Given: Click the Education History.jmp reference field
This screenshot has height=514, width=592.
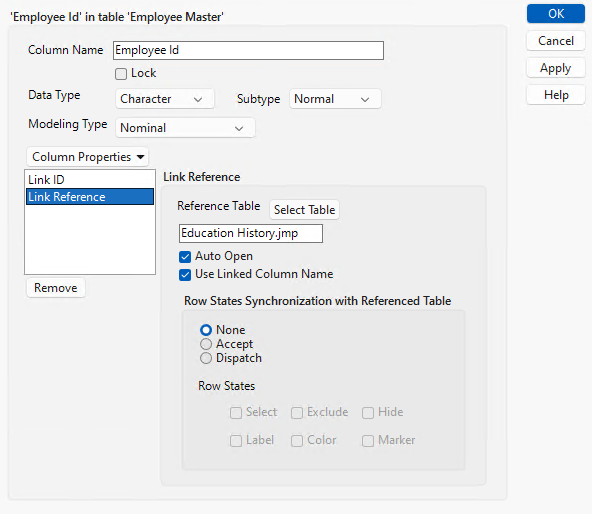Looking at the screenshot, I should pyautogui.click(x=251, y=233).
